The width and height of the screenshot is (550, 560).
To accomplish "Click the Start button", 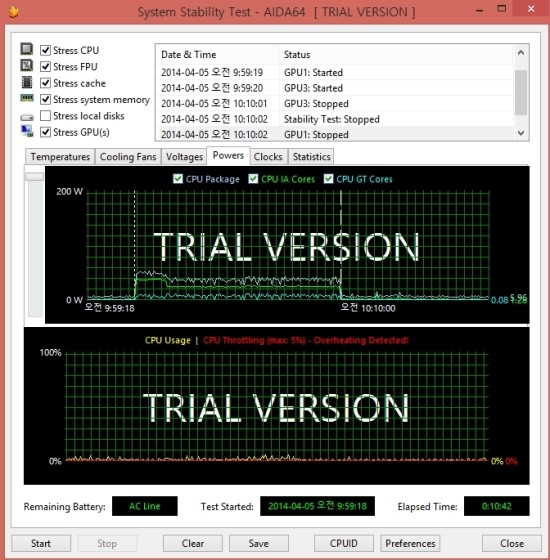I will pyautogui.click(x=41, y=543).
